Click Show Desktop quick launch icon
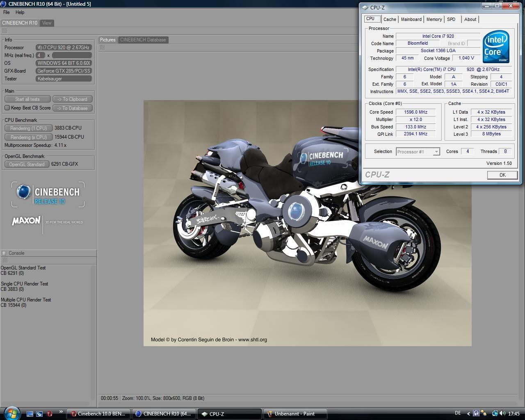The height and width of the screenshot is (420, 525). click(30, 414)
